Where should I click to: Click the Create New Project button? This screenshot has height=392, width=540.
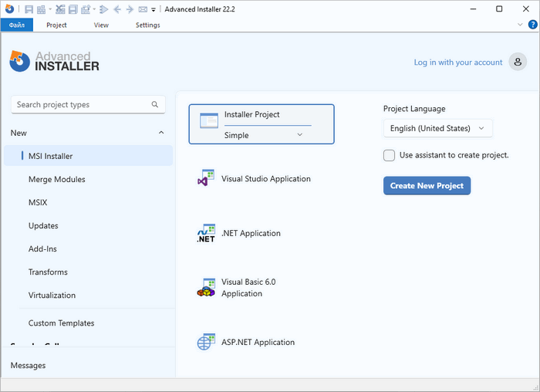click(x=427, y=185)
